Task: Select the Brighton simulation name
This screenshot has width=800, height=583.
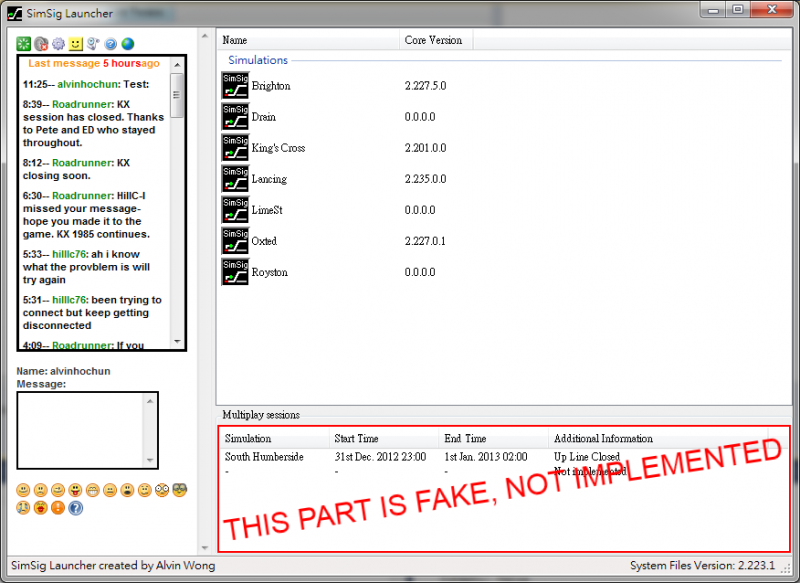Action: [271, 86]
